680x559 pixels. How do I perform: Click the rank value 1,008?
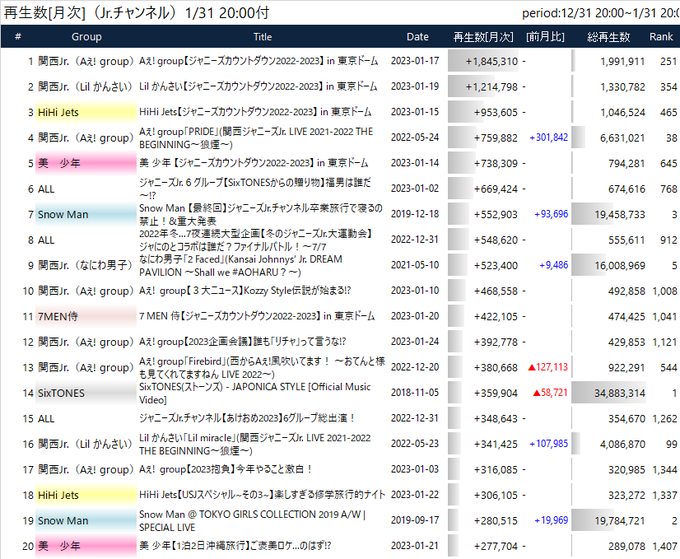point(664,291)
